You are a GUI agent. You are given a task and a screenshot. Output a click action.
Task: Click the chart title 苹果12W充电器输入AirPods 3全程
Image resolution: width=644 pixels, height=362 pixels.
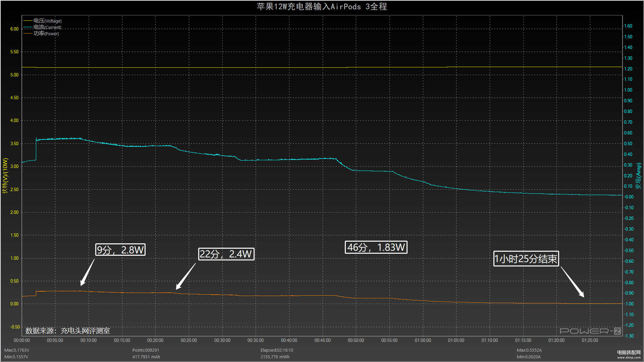322,7
